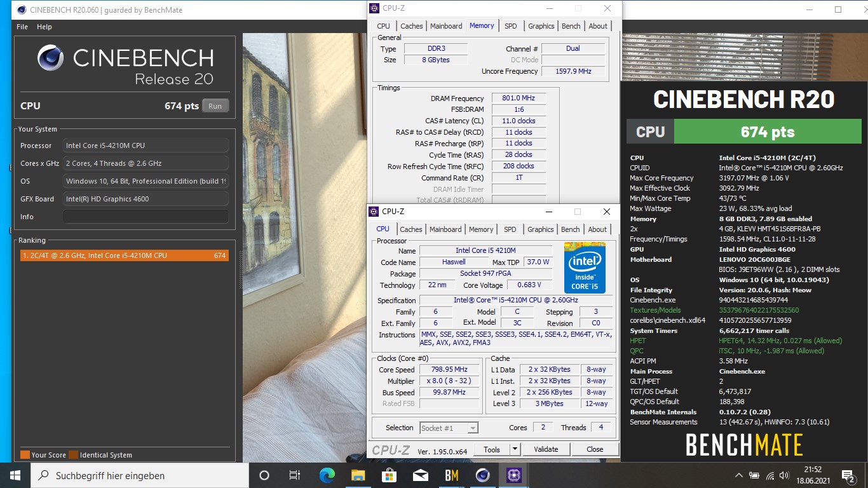The image size is (868, 488).
Task: Click DRAM Frequency value 801.0 MHz
Action: (x=519, y=98)
